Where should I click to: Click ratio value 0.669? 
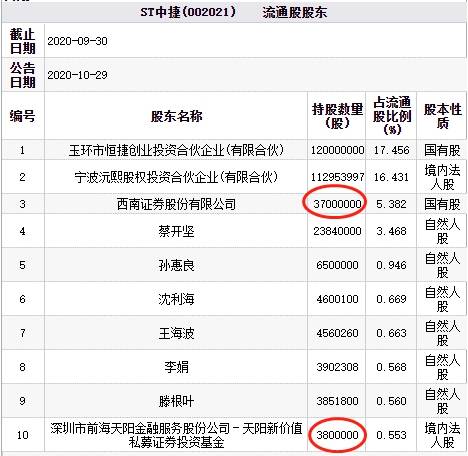tap(391, 299)
